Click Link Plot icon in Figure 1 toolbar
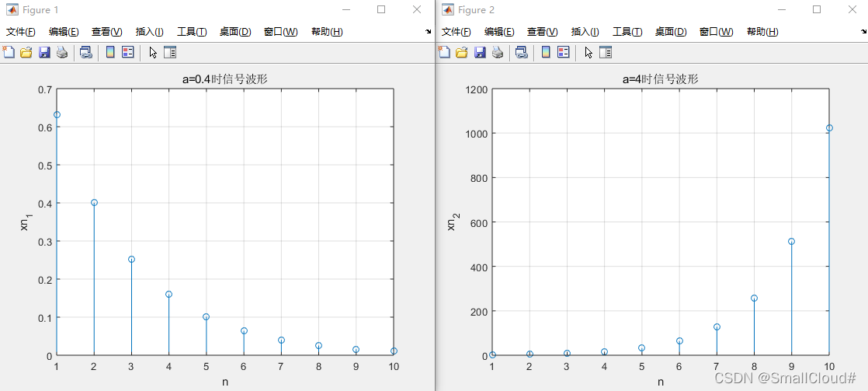 (x=86, y=53)
